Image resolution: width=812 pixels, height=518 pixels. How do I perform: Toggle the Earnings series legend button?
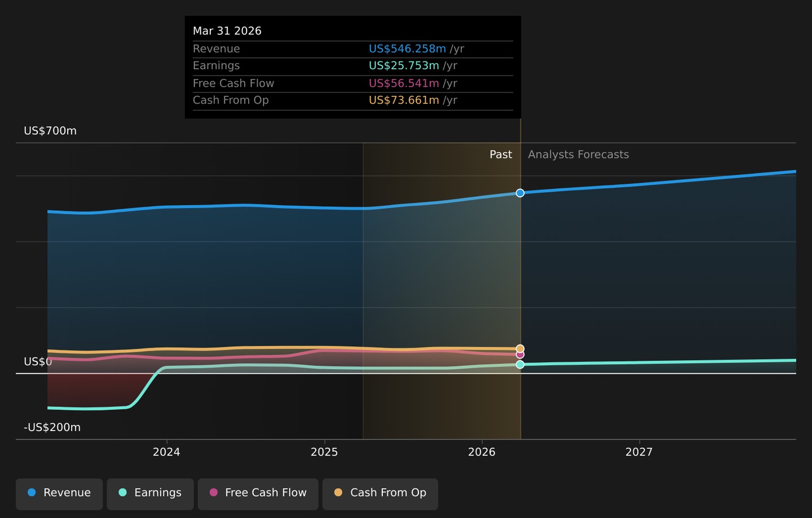(150, 494)
